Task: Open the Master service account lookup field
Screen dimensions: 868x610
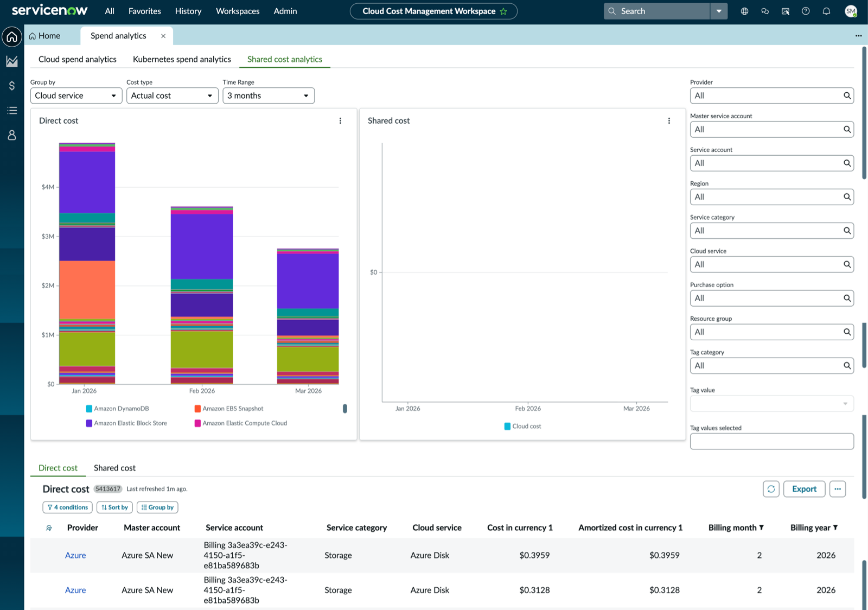Action: [x=771, y=129]
